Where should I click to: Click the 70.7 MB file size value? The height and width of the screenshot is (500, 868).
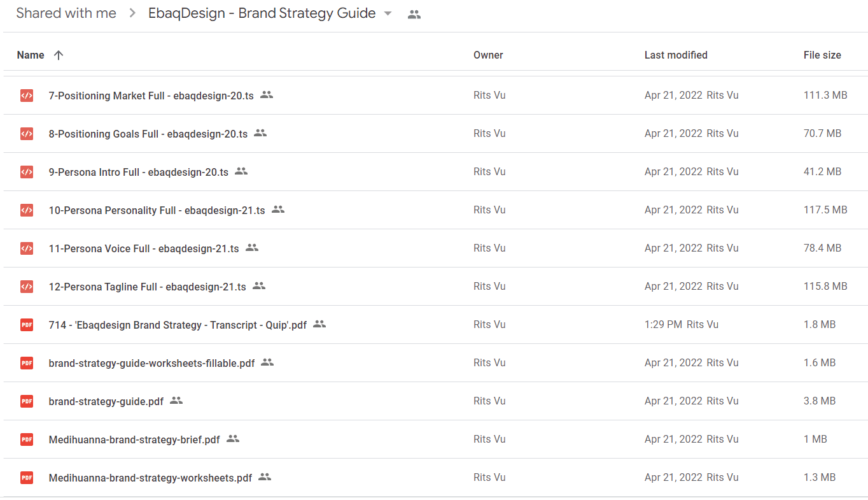[x=822, y=134]
